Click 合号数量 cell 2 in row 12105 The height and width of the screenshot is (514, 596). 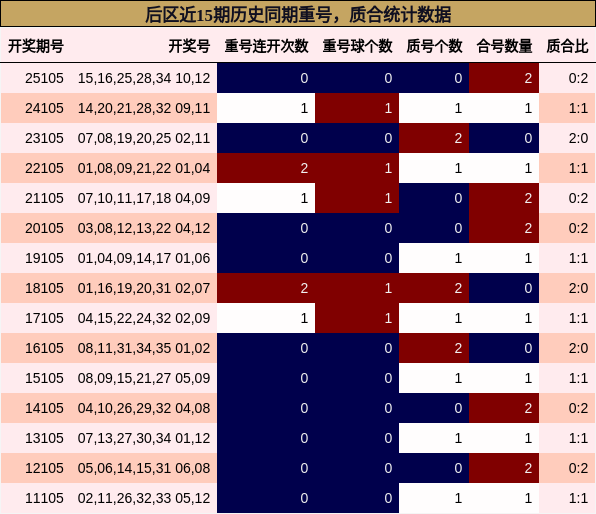(x=504, y=468)
